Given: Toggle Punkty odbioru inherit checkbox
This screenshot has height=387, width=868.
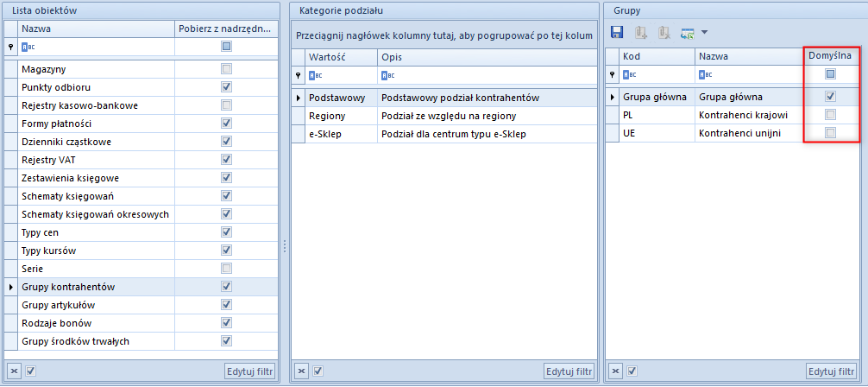Looking at the screenshot, I should (x=226, y=87).
